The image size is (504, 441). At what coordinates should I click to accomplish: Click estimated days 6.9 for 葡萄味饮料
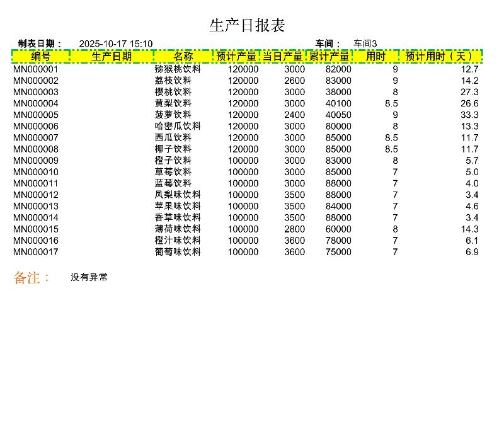(x=472, y=252)
